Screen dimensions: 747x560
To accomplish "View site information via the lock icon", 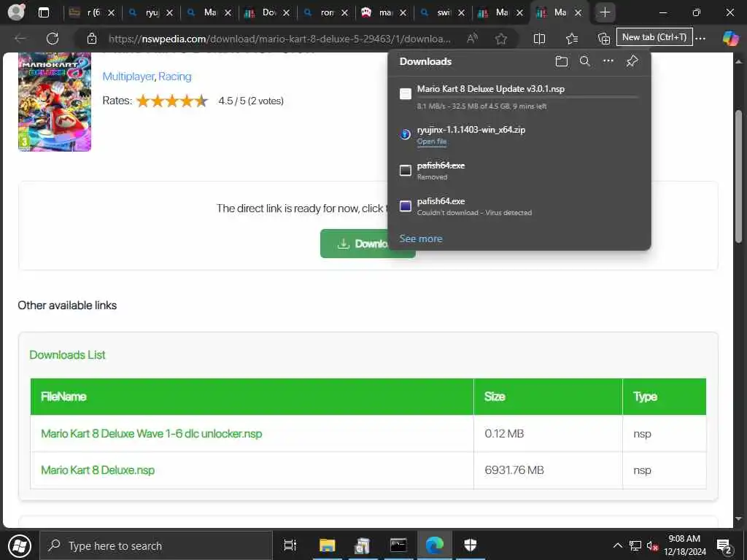I will pyautogui.click(x=91, y=39).
